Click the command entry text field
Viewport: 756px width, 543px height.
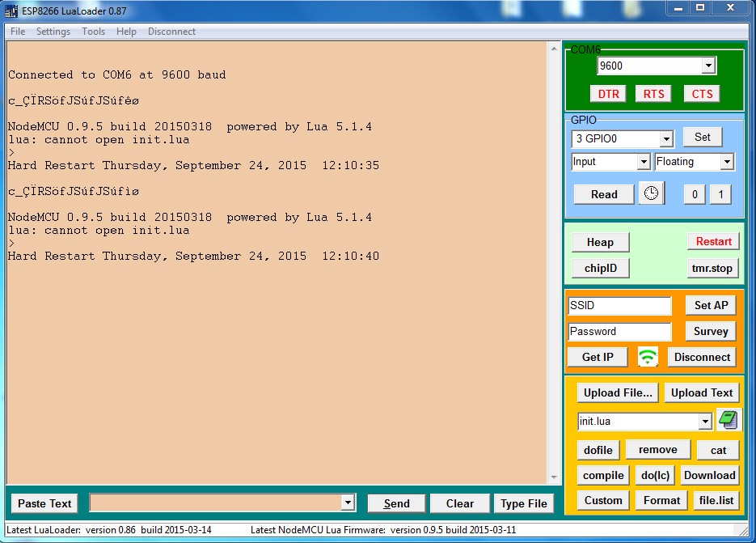pos(216,503)
